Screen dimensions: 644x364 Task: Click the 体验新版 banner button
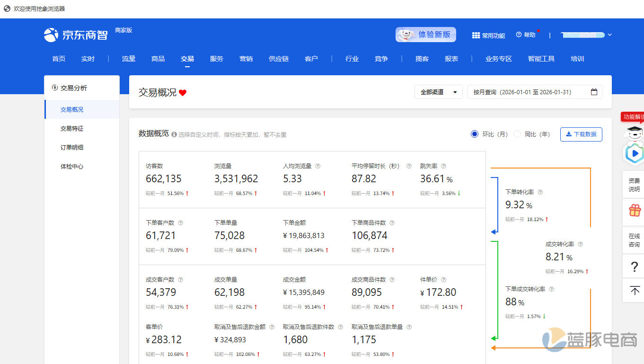[x=426, y=35]
